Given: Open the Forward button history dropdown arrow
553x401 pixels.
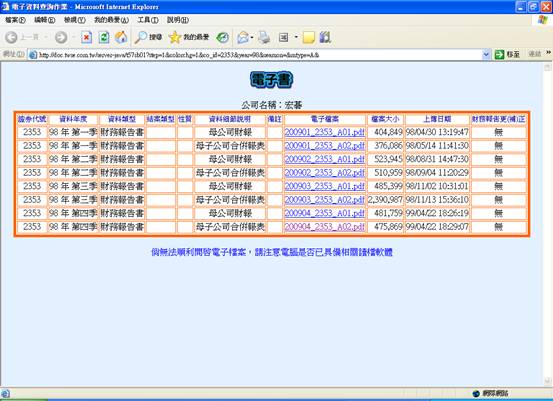Looking at the screenshot, I should click(73, 37).
